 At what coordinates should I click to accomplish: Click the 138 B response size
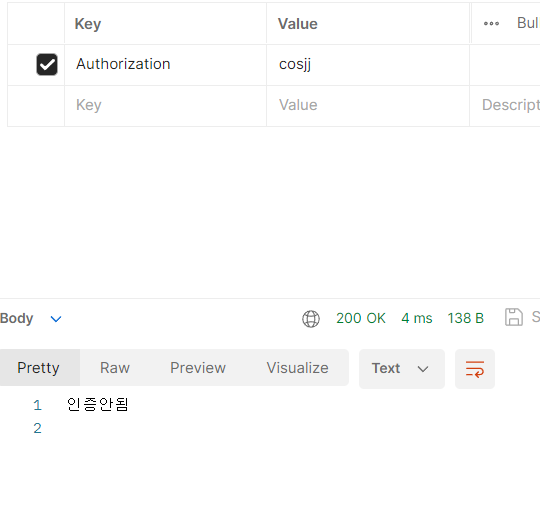466,318
